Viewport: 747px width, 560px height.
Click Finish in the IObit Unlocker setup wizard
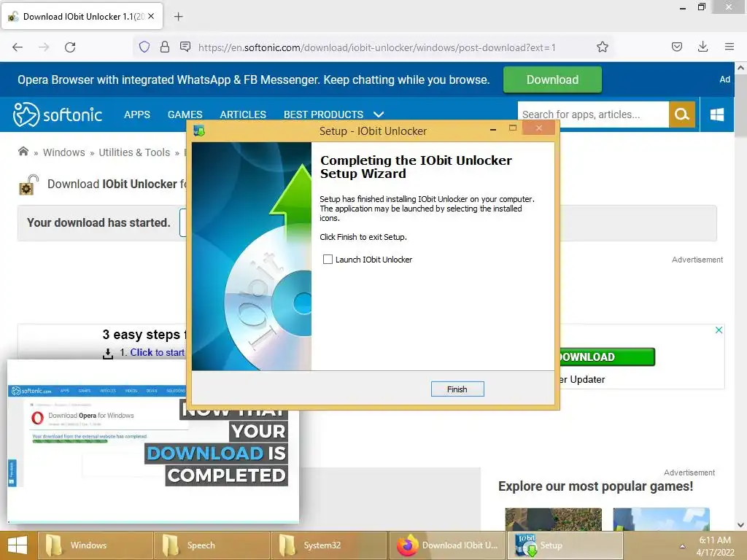pyautogui.click(x=457, y=389)
